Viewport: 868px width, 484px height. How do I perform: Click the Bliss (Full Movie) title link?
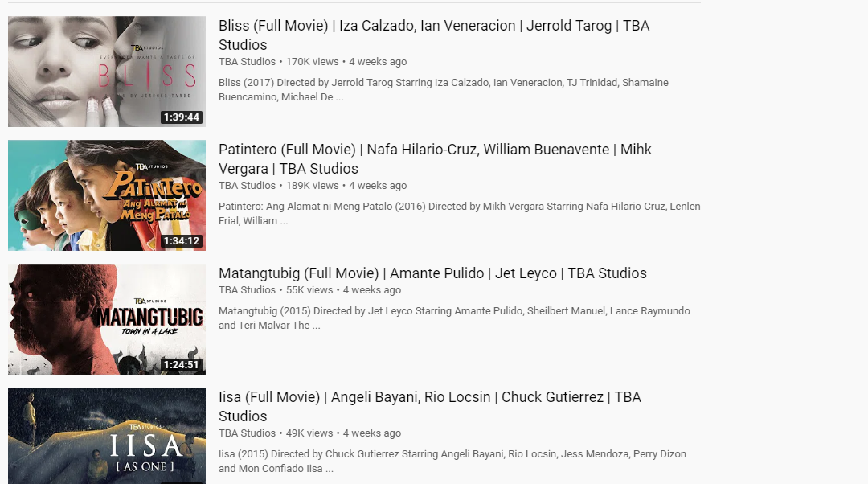click(434, 35)
